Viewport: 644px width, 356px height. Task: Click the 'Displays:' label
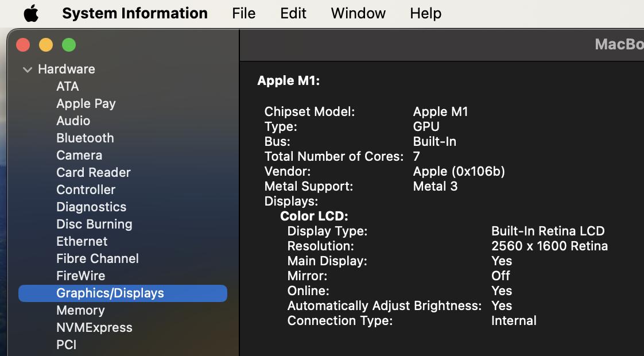291,202
